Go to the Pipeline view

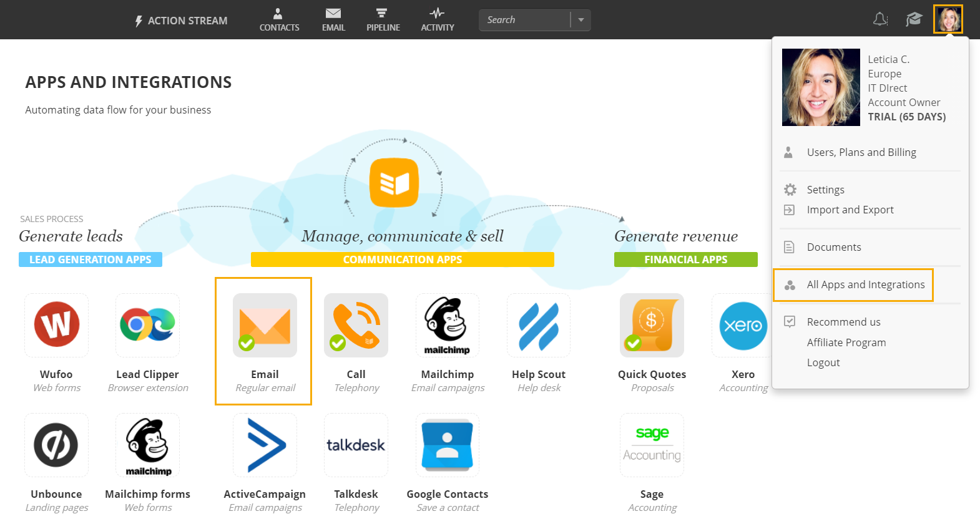coord(383,20)
